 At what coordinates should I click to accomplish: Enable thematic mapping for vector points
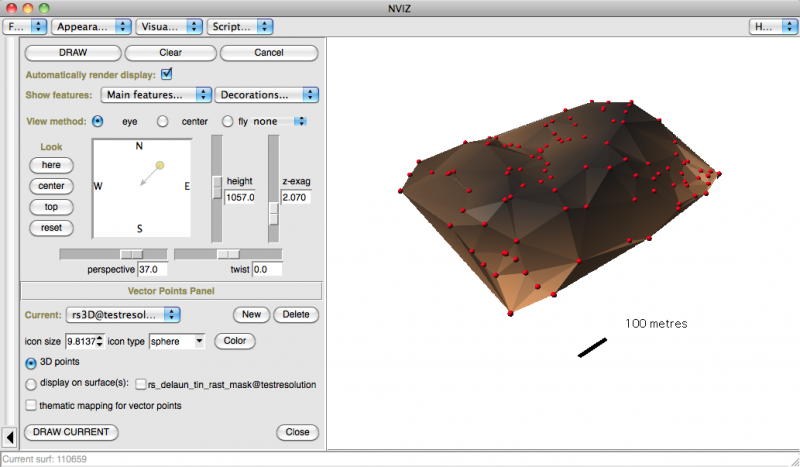point(31,405)
